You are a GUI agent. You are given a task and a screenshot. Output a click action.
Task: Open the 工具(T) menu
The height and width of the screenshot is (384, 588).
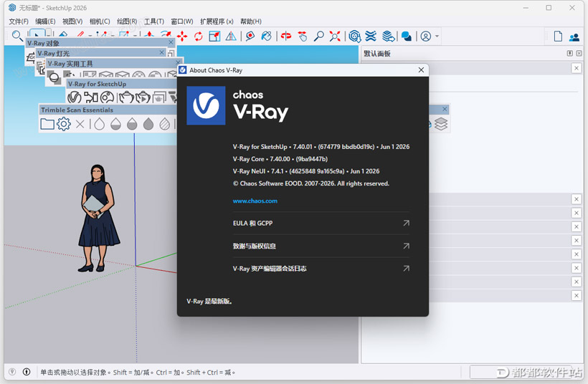(154, 21)
